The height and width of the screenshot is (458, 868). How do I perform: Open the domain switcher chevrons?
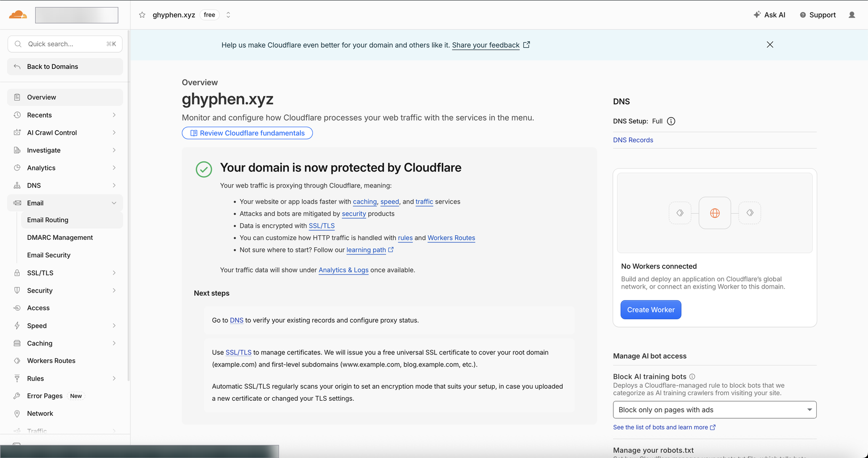click(228, 15)
